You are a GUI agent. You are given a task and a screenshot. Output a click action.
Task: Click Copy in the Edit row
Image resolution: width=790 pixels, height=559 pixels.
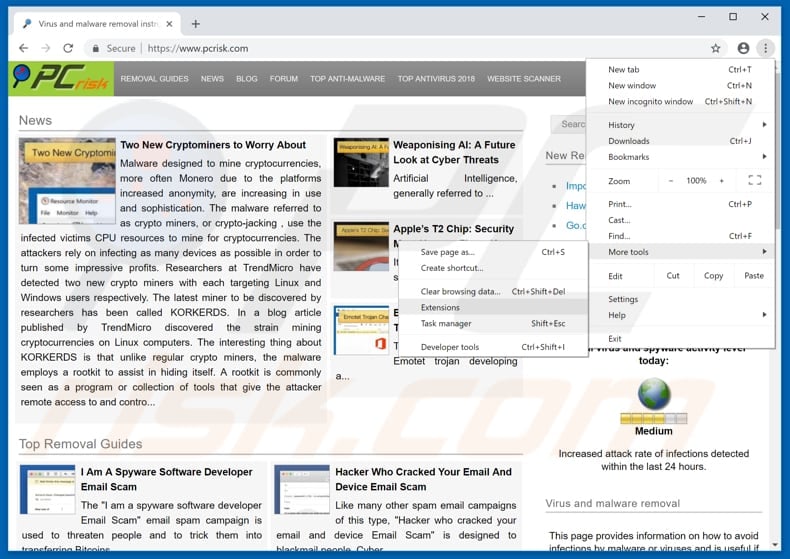(713, 275)
